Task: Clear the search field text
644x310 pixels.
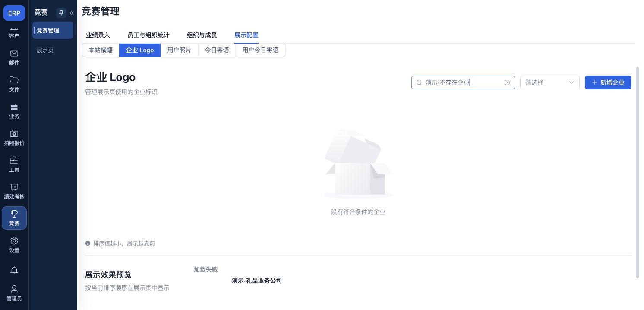Action: (x=507, y=82)
